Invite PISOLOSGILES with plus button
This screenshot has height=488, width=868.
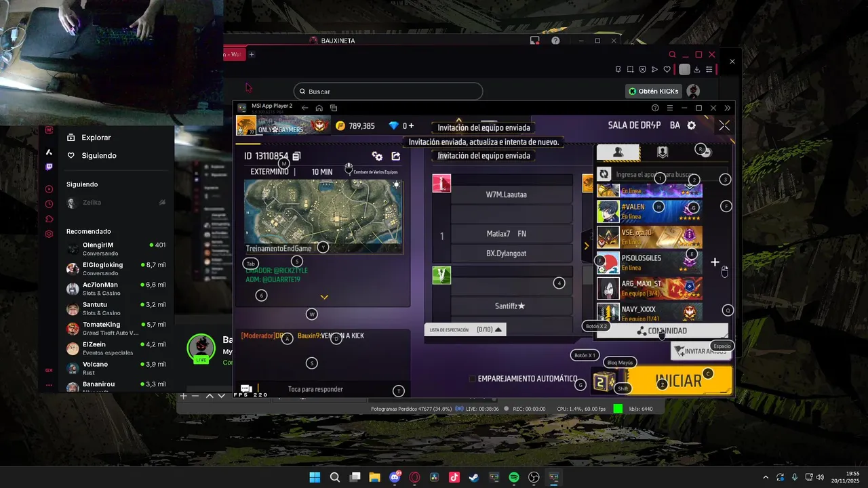coord(715,262)
